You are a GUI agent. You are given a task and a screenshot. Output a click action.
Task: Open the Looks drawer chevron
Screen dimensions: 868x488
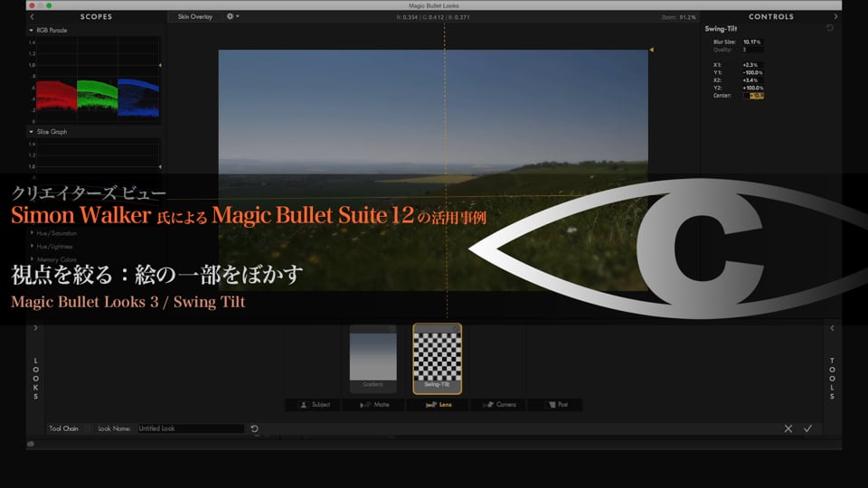pos(35,328)
